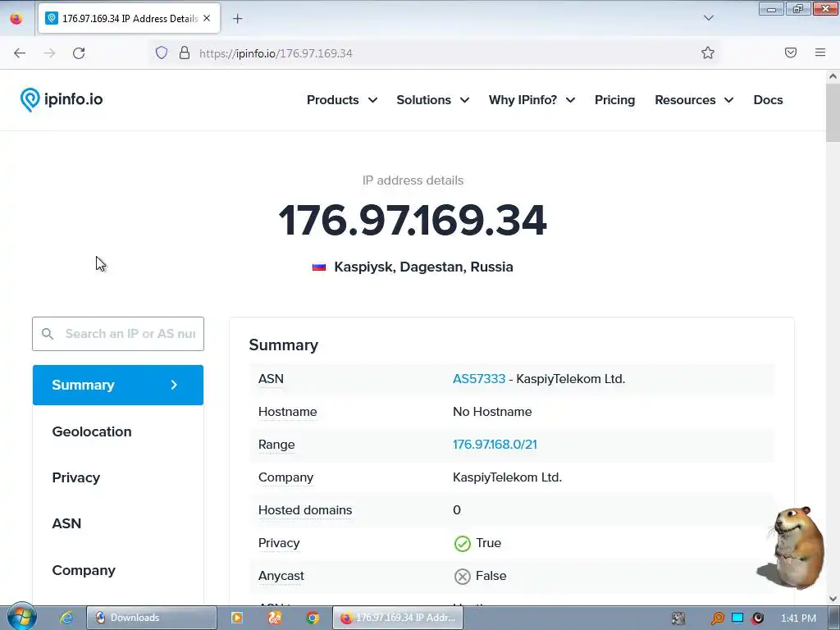Bookmark this page with the star
Viewport: 840px width, 630px height.
pos(708,52)
